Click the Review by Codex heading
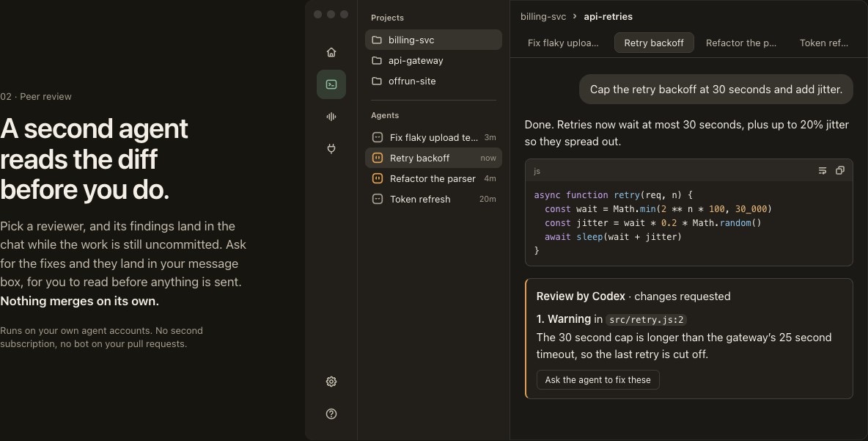This screenshot has width=868, height=441. tap(581, 296)
